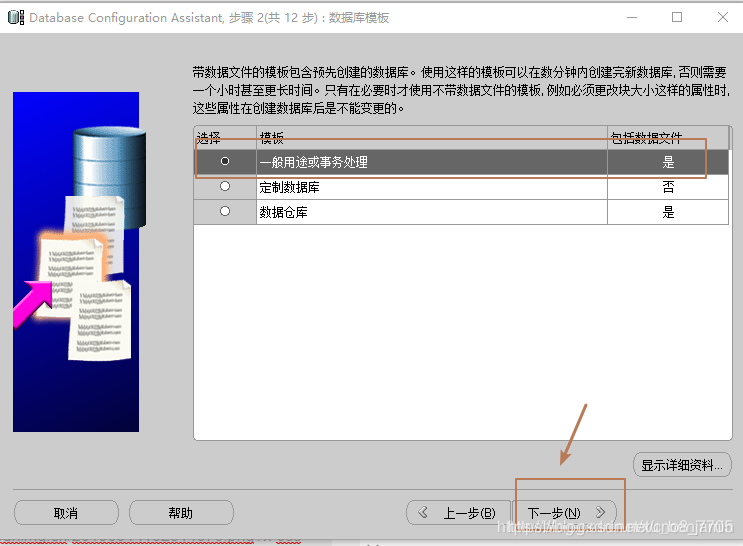
Task: Click the 选择 column header
Action: [225, 138]
